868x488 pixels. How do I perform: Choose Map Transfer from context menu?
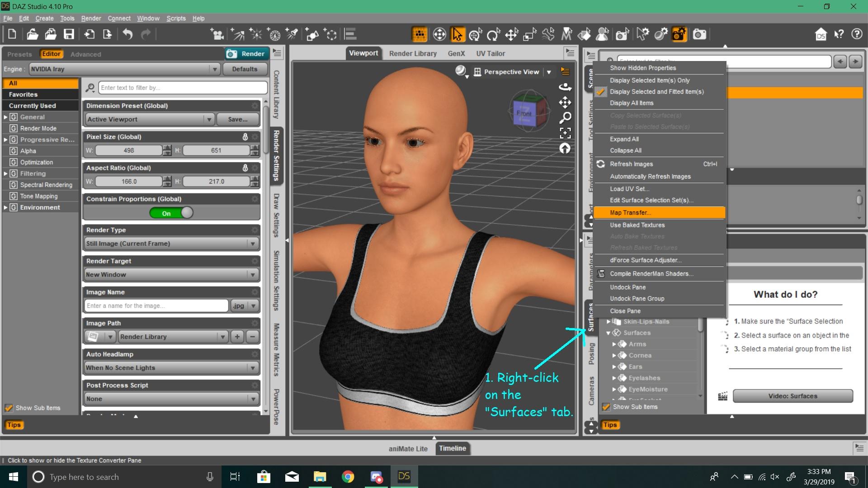[630, 212]
